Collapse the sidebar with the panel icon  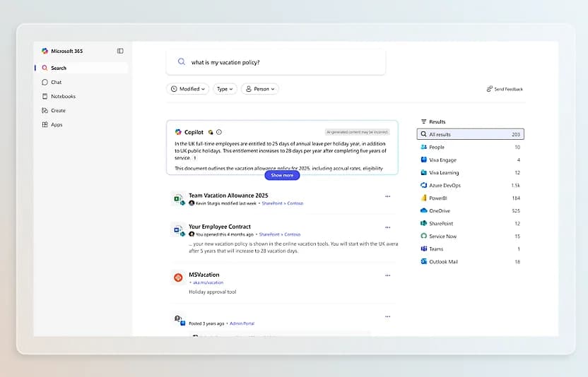[120, 51]
